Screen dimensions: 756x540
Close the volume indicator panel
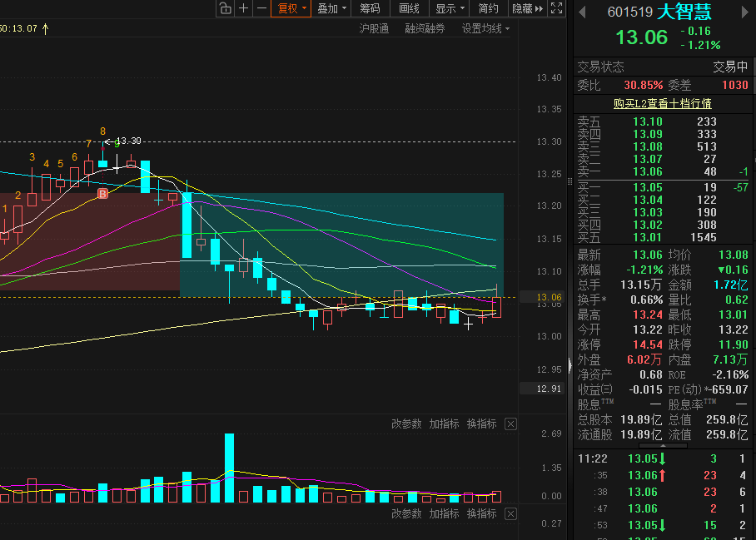click(x=510, y=424)
